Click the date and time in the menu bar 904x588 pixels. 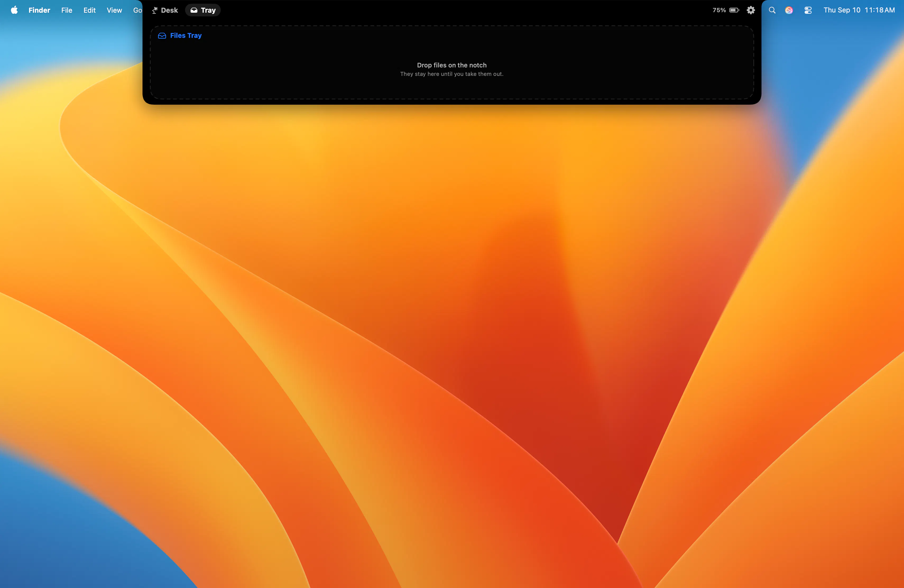[x=859, y=10]
